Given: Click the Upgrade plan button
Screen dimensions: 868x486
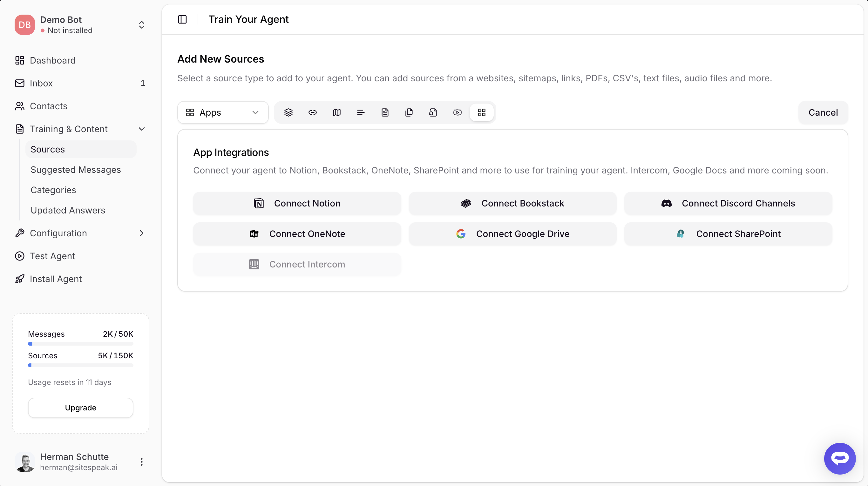Looking at the screenshot, I should tap(80, 408).
